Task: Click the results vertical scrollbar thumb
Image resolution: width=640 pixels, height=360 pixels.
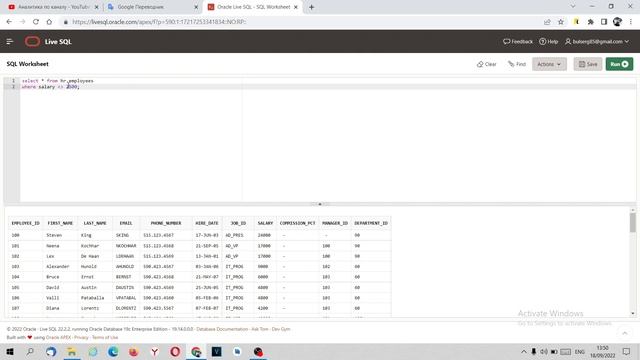Action: pyautogui.click(x=633, y=223)
